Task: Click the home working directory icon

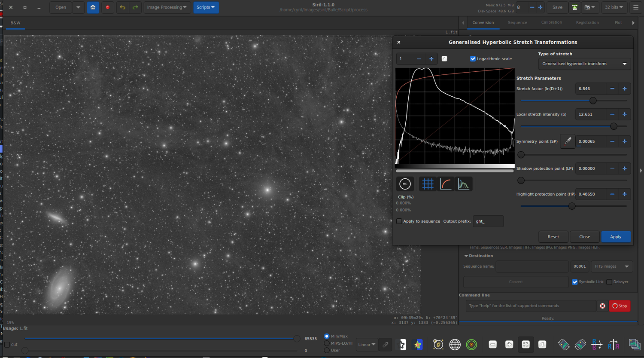Action: click(93, 7)
